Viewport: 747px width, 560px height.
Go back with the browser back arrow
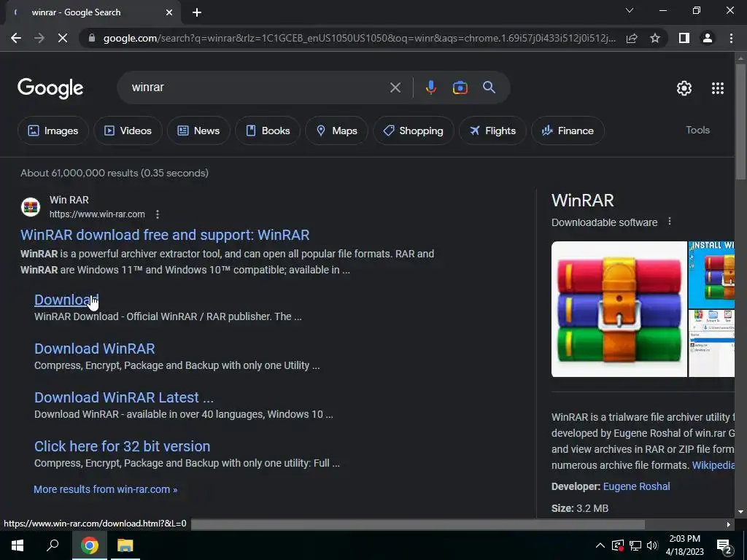[x=16, y=38]
